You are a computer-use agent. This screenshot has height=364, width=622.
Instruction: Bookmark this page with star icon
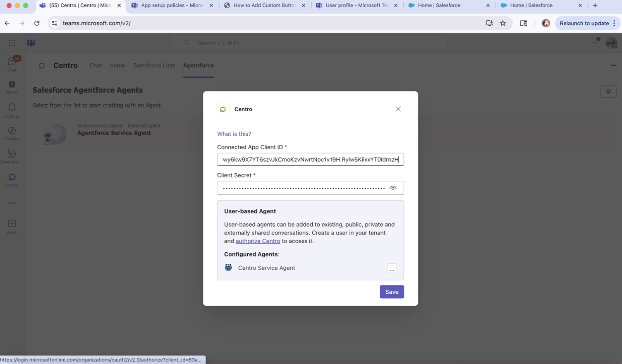click(x=503, y=23)
